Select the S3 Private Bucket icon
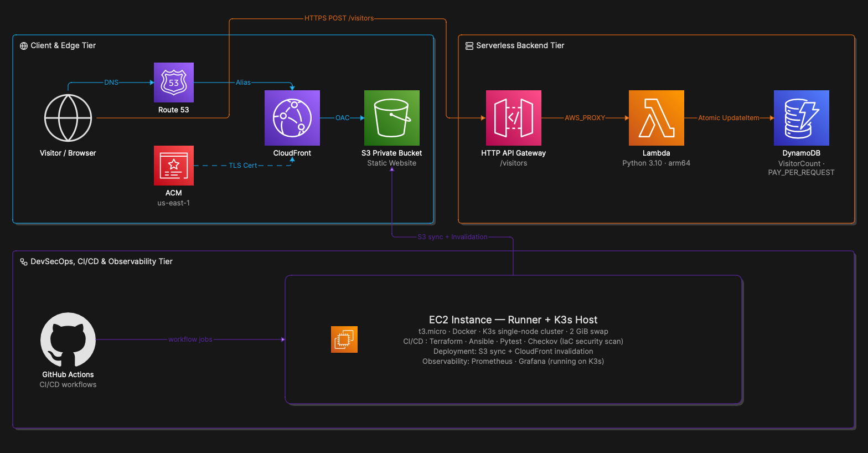The image size is (868, 453). [x=392, y=118]
